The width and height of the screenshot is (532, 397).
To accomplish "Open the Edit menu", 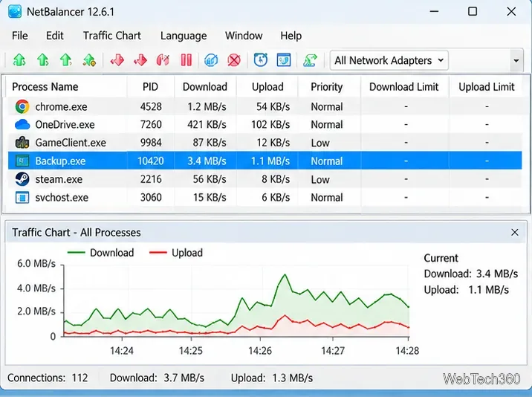I will (x=55, y=36).
